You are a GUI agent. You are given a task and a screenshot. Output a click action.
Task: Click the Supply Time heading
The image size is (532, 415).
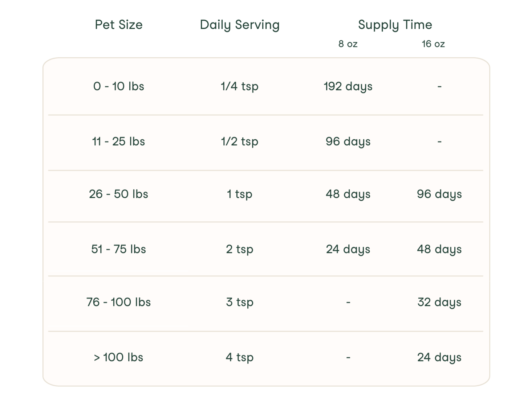point(395,25)
